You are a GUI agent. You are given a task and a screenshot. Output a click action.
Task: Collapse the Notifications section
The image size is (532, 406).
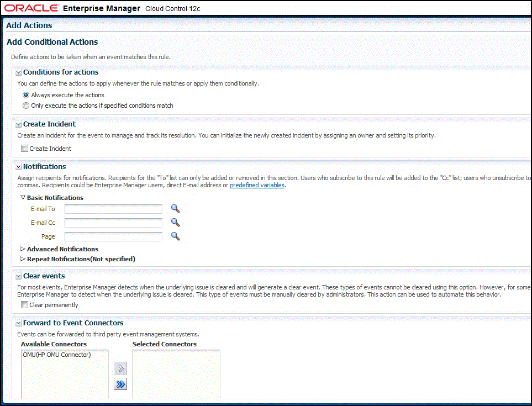tap(18, 166)
